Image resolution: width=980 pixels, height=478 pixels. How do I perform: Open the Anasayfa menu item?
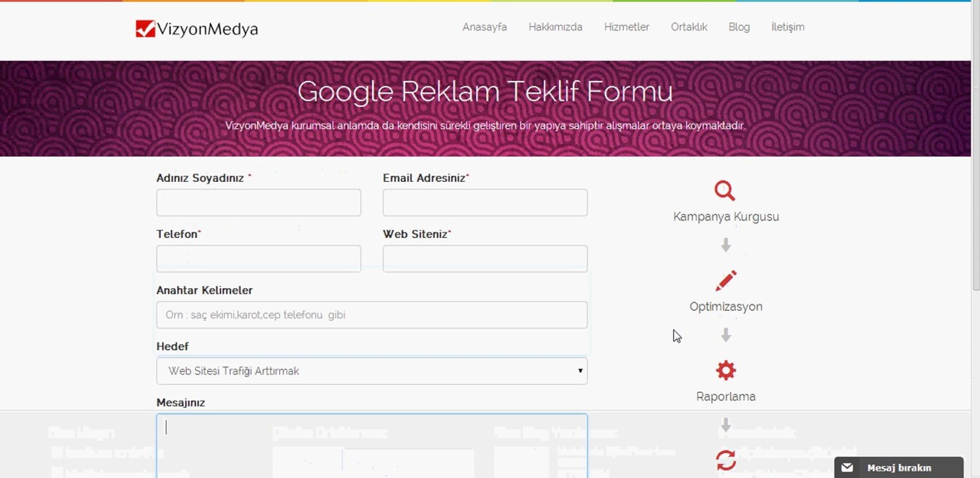[x=485, y=27]
